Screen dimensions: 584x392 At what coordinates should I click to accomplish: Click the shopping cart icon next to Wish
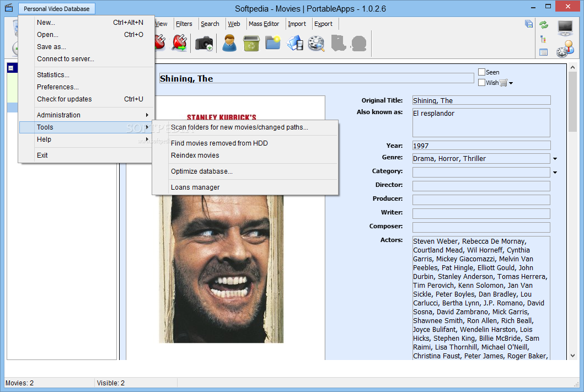click(503, 83)
